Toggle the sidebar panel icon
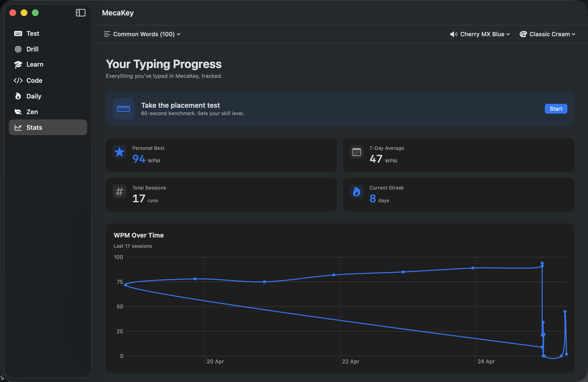The width and height of the screenshot is (588, 382). tap(81, 12)
